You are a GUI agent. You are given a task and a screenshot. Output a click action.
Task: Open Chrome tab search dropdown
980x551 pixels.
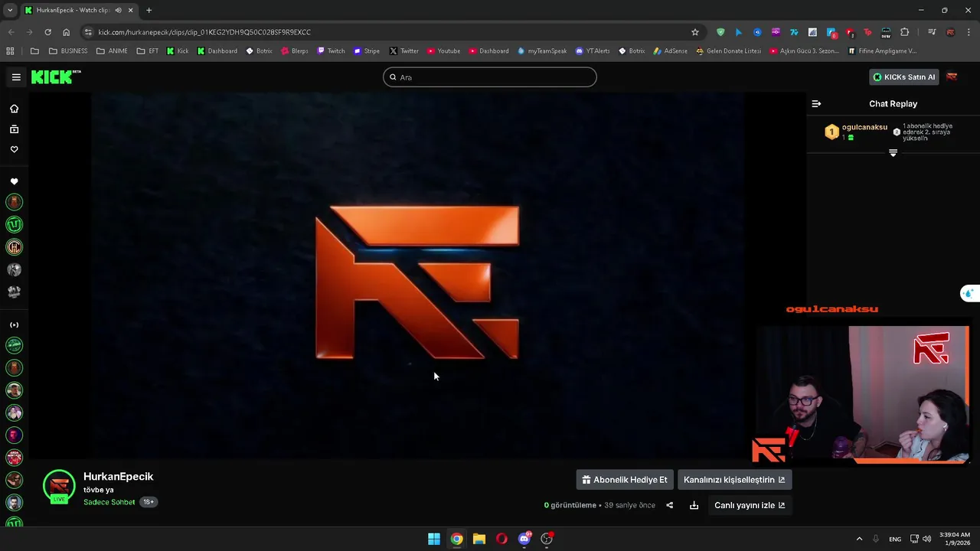(x=10, y=10)
